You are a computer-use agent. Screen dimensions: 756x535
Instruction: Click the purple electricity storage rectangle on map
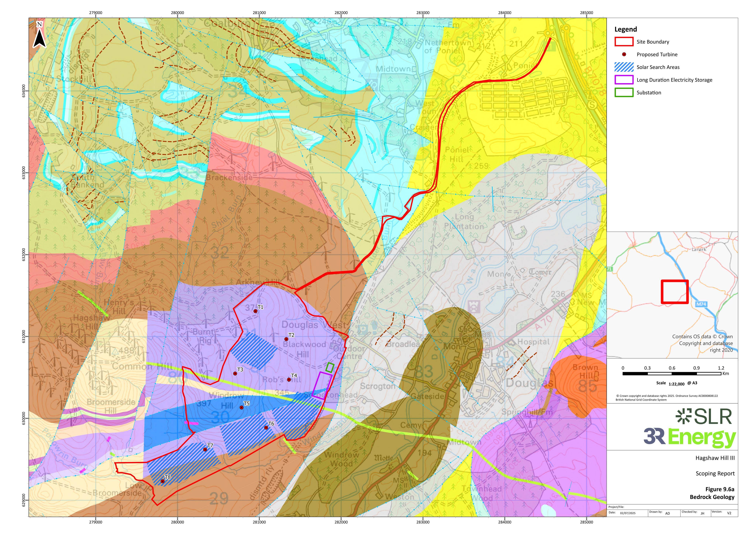pos(322,386)
